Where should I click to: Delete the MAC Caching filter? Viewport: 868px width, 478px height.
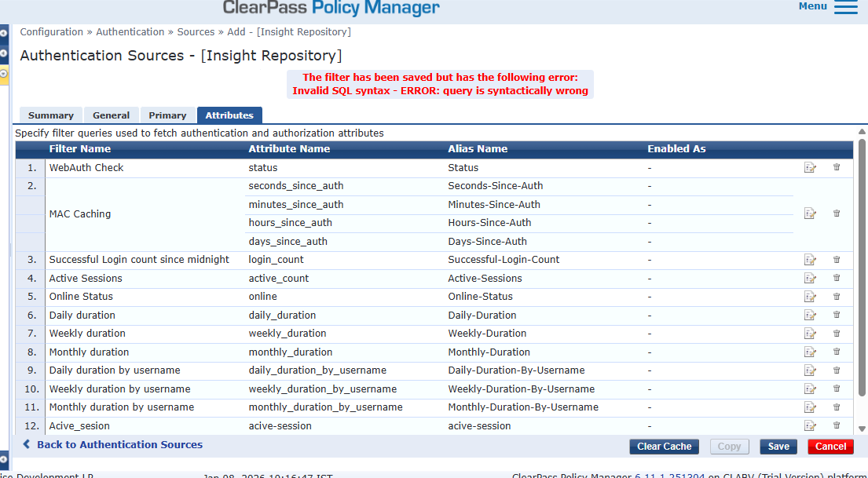[837, 213]
